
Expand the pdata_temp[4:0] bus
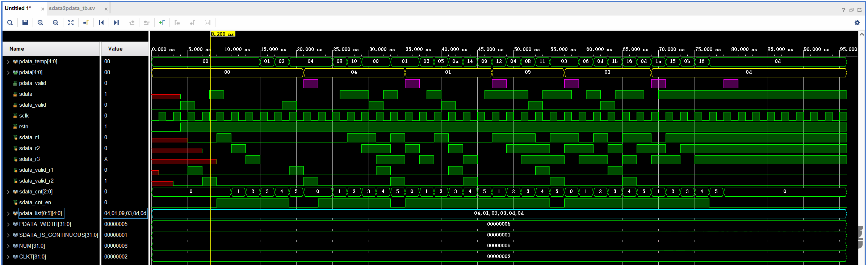8,62
